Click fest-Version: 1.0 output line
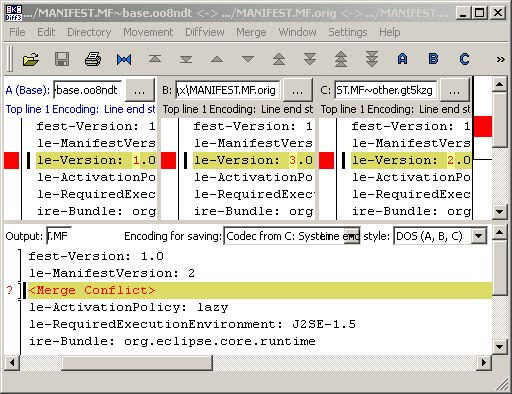 [96, 256]
